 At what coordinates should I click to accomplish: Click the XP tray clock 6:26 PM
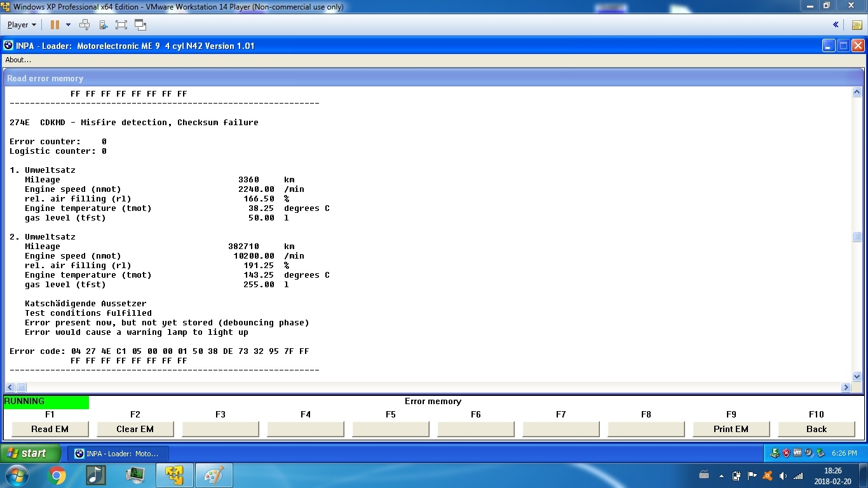point(844,454)
